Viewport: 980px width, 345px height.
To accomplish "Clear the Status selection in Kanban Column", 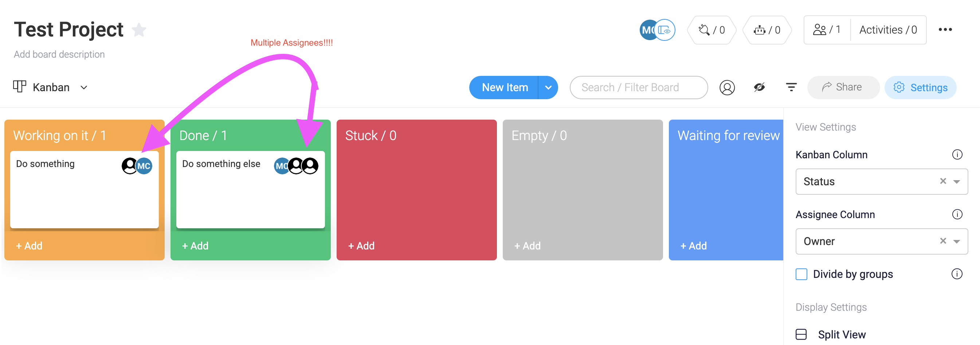I will click(943, 181).
